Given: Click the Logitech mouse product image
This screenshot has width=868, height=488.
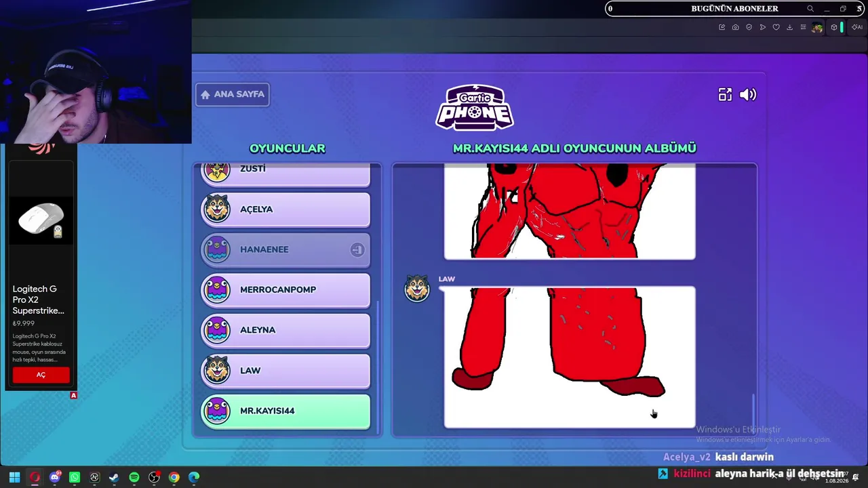Looking at the screenshot, I should (x=41, y=220).
